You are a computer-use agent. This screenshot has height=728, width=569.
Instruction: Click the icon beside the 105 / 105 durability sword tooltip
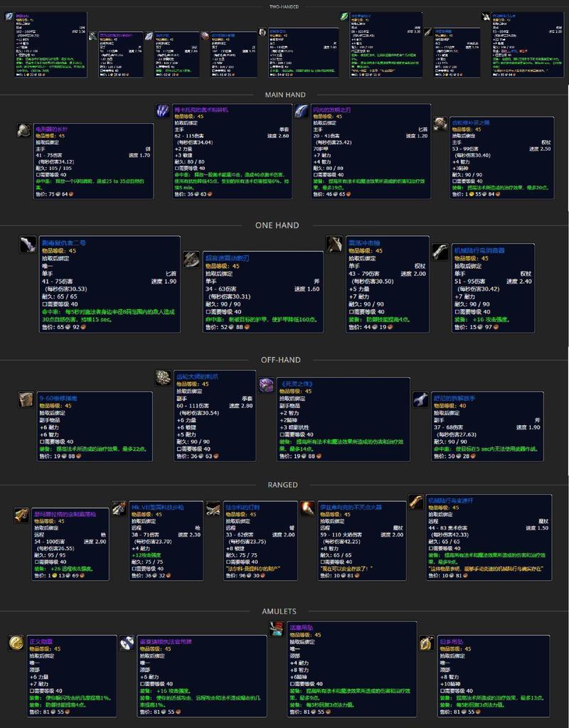pos(24,131)
